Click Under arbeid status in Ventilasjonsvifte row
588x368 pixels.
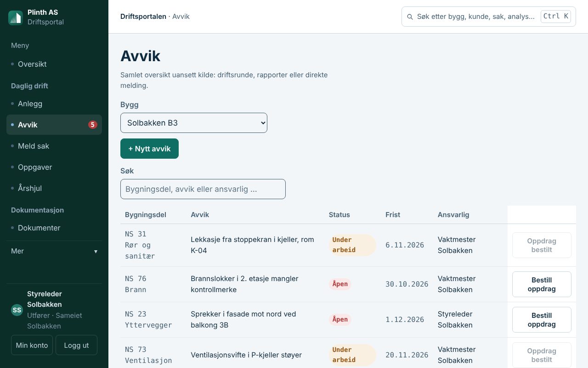coord(352,355)
